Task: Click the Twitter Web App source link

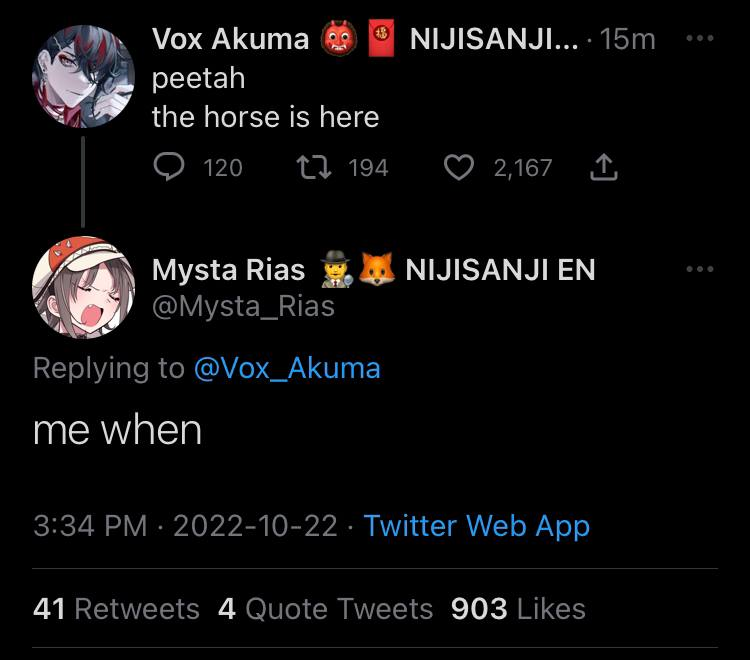Action: (x=476, y=526)
